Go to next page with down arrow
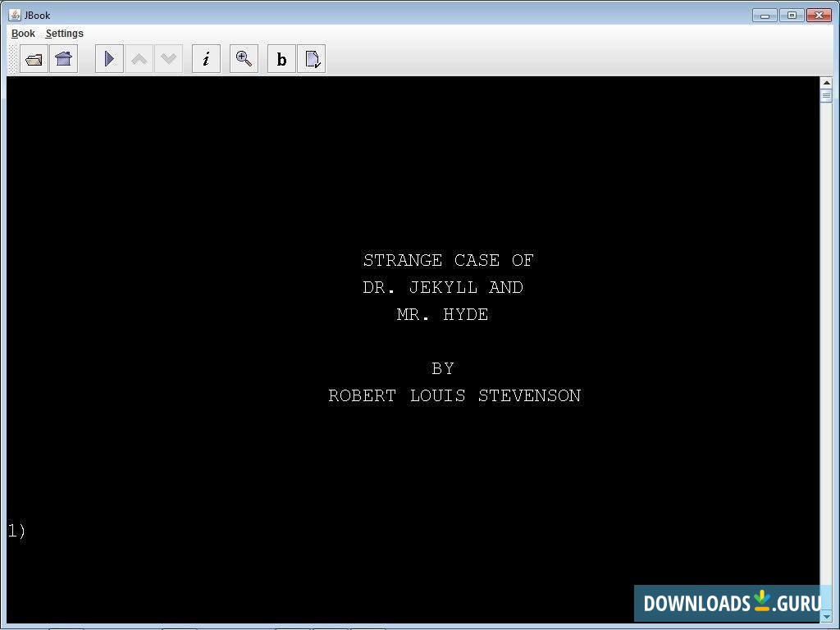The width and height of the screenshot is (840, 630). [169, 59]
